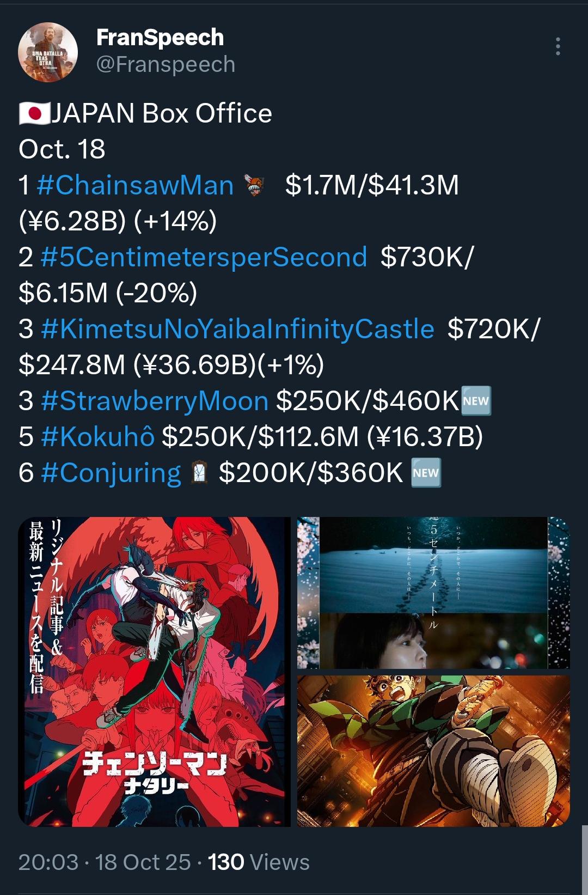Open the Chainsaw Man poster image
588x895 pixels.
pos(155,672)
